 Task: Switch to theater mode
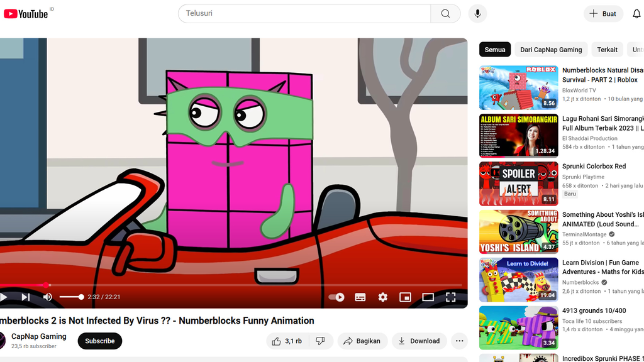click(x=428, y=297)
